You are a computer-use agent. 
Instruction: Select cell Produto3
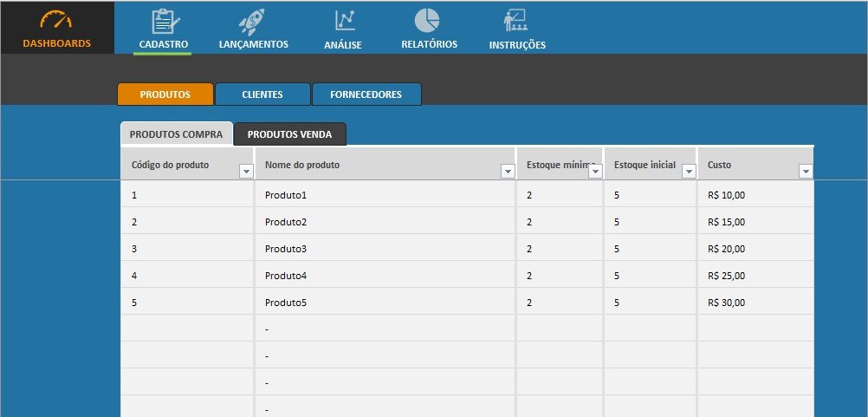(x=385, y=249)
